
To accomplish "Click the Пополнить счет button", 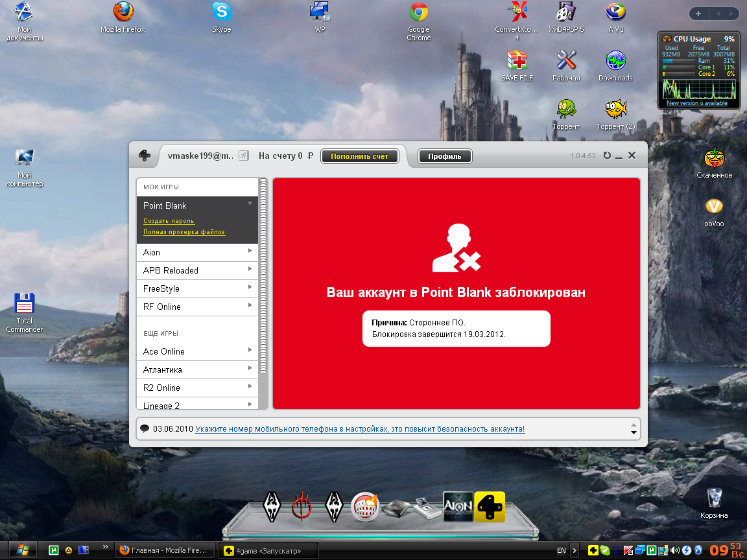I will coord(360,156).
